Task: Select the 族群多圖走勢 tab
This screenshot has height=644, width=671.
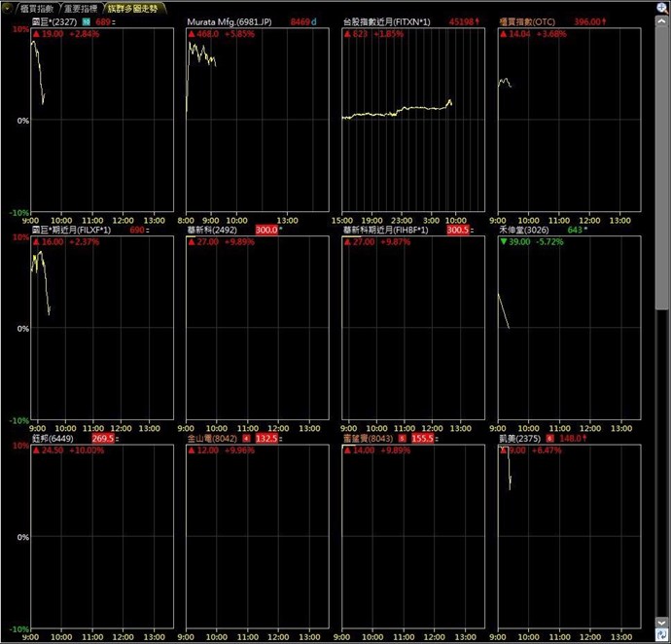Action: (x=132, y=9)
